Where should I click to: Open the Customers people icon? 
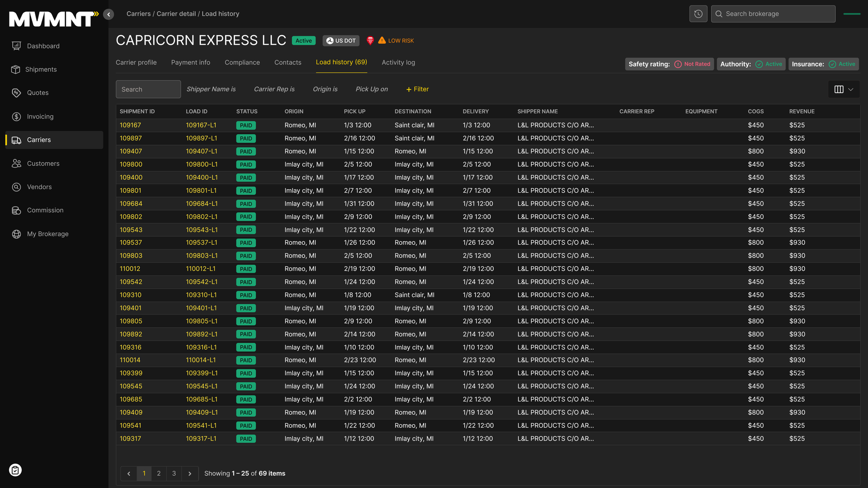tap(16, 164)
